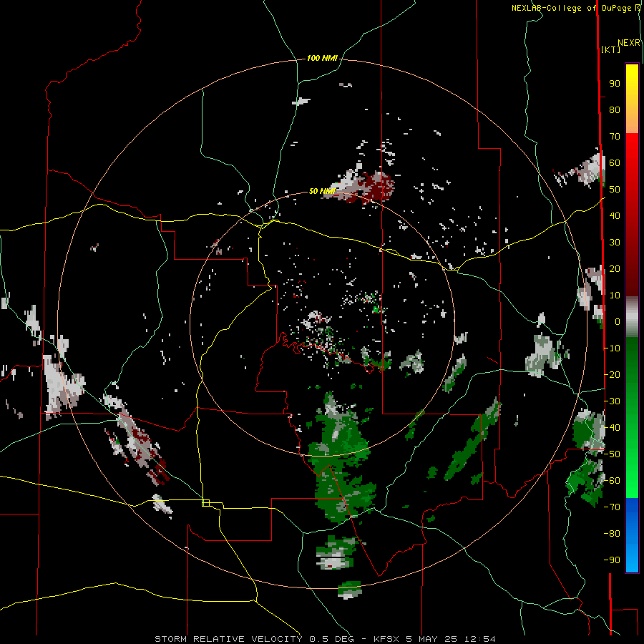The height and width of the screenshot is (644, 644).
Task: Click the blue bottom segment of velocity scale
Action: 632,535
